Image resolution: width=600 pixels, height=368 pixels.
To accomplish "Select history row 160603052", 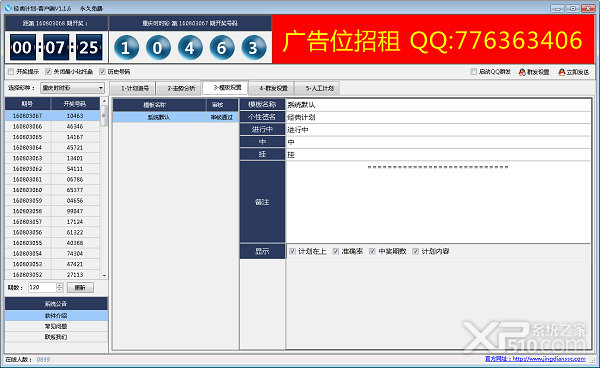I will point(52,274).
